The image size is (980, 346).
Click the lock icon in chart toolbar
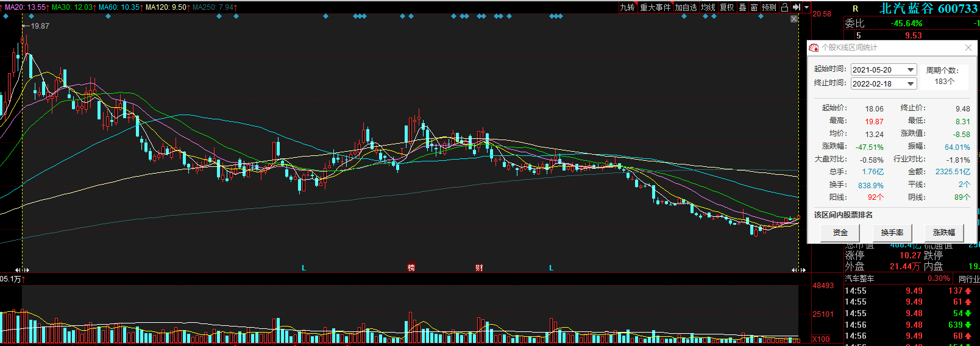(785, 7)
